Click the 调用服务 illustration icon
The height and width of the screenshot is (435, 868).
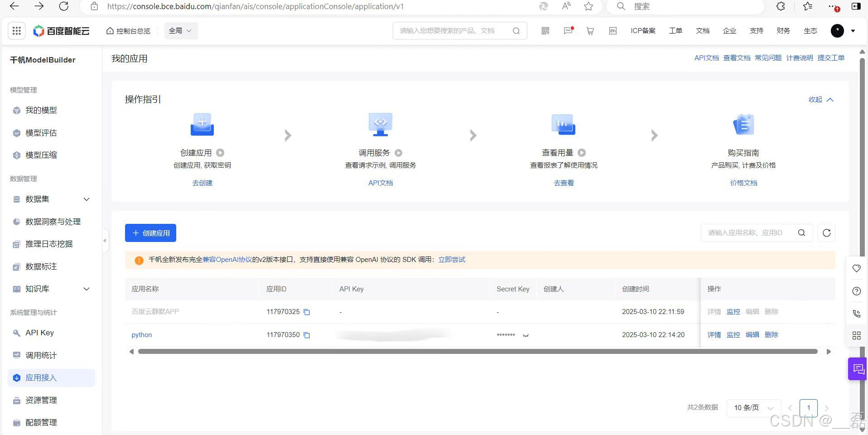tap(381, 124)
